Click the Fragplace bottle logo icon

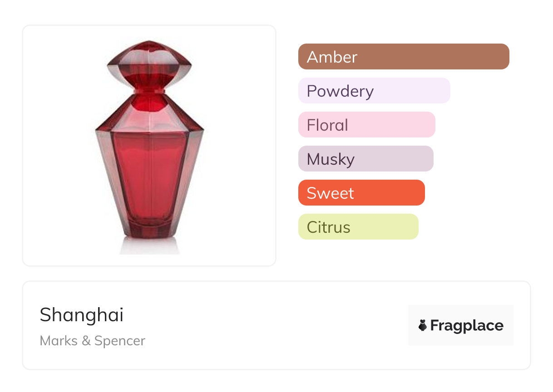tap(423, 325)
